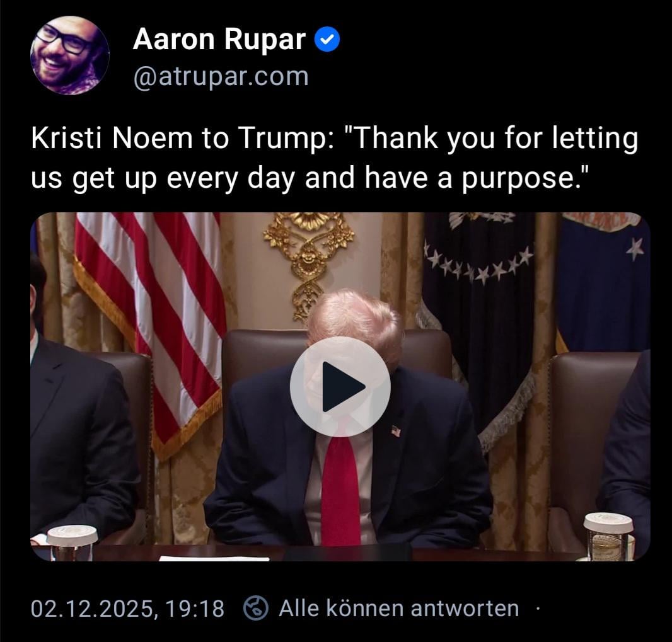Click the blue verified checkmark badge
This screenshot has height=642, width=672.
point(327,39)
